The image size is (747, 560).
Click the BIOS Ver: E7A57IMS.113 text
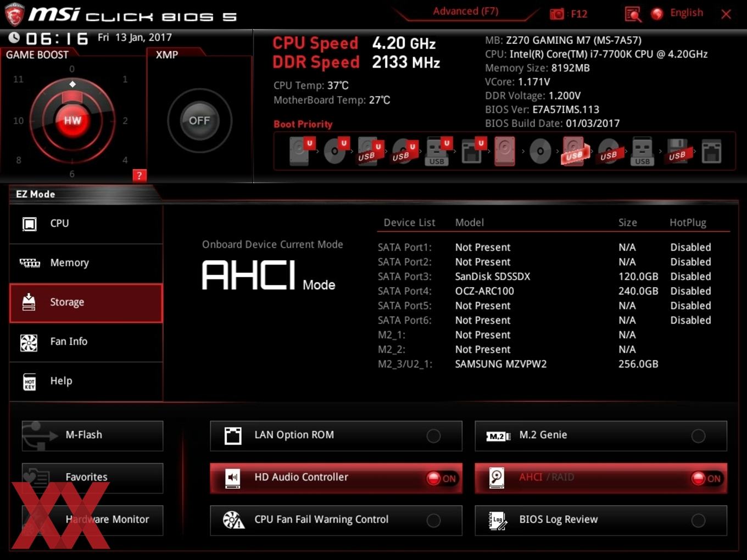542,109
